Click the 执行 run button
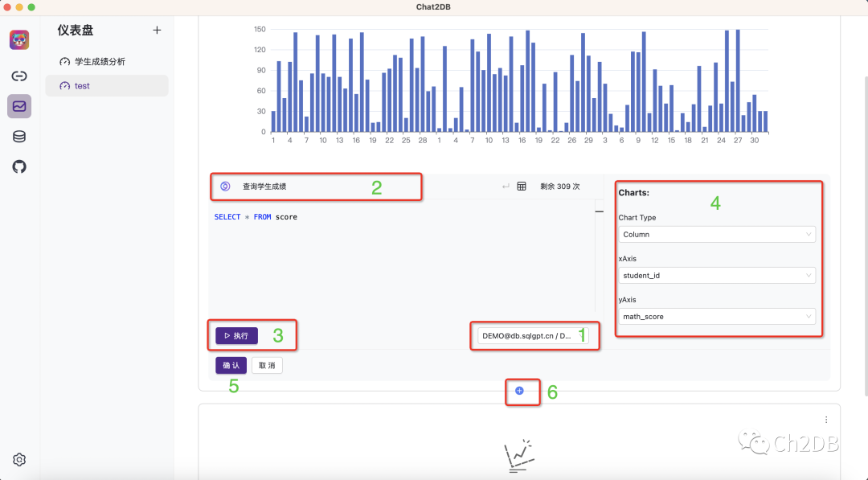Image resolution: width=868 pixels, height=480 pixels. pos(236,335)
